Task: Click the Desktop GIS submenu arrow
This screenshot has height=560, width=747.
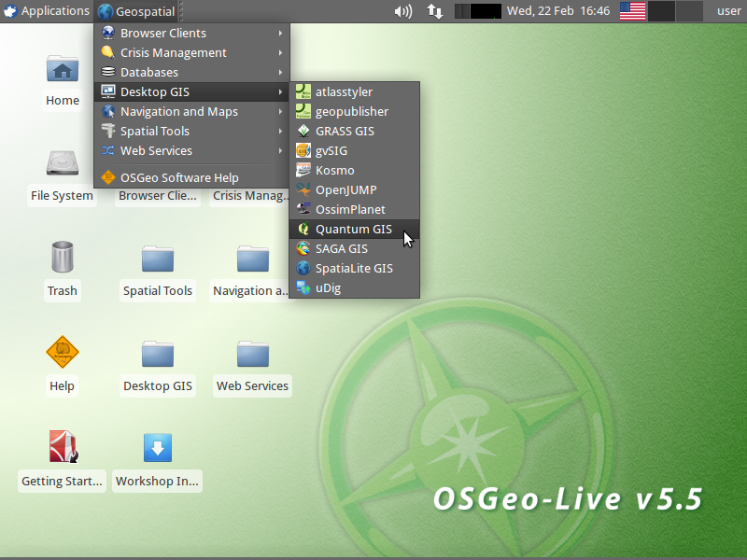Action: [281, 91]
